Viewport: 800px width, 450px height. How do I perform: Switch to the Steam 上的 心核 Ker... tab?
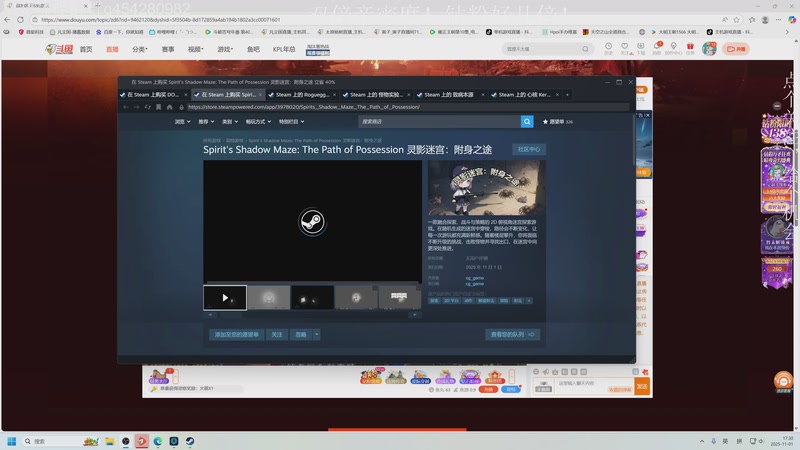point(524,94)
